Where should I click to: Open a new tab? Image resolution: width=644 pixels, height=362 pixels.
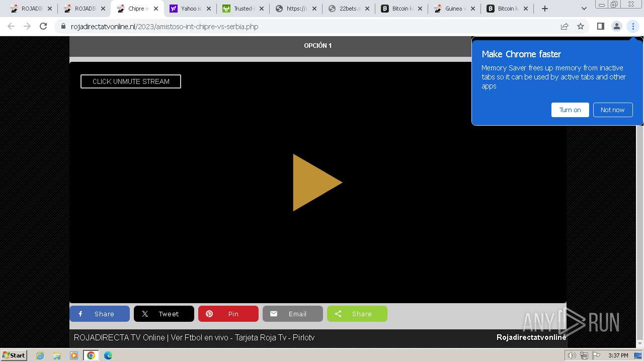[x=545, y=9]
